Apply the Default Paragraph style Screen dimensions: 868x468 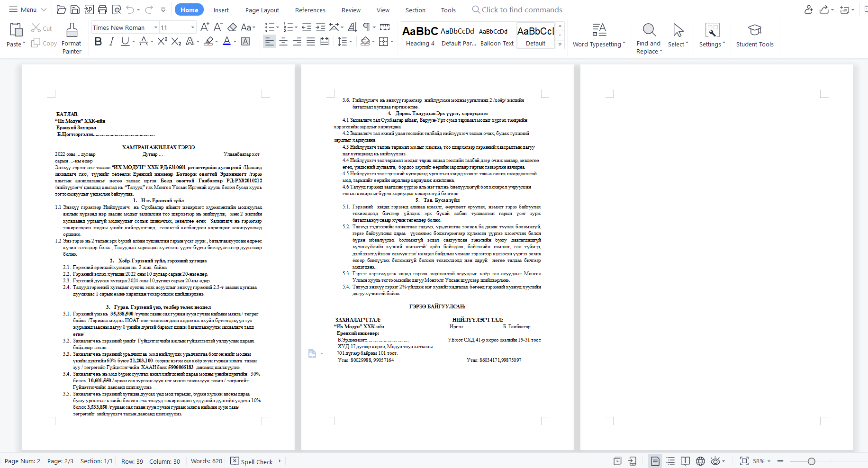coord(458,36)
